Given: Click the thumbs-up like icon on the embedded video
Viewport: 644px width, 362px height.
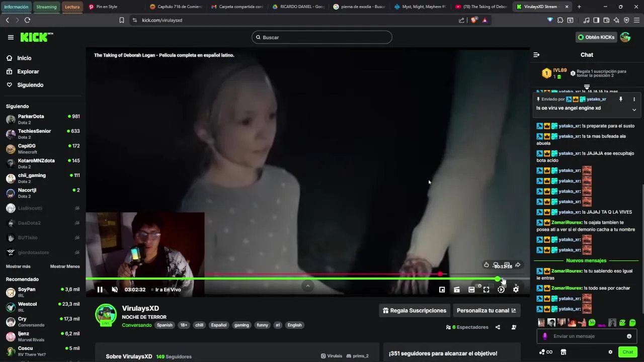Looking at the screenshot, I should (486, 265).
